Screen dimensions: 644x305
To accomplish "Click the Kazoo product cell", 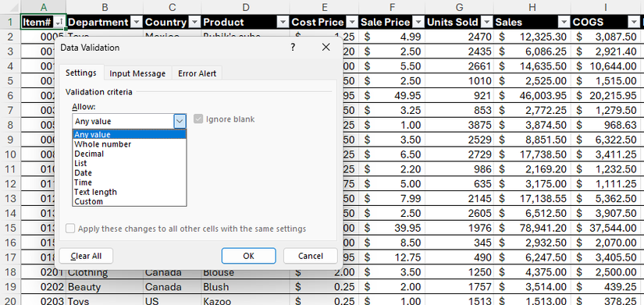I will [246, 301].
